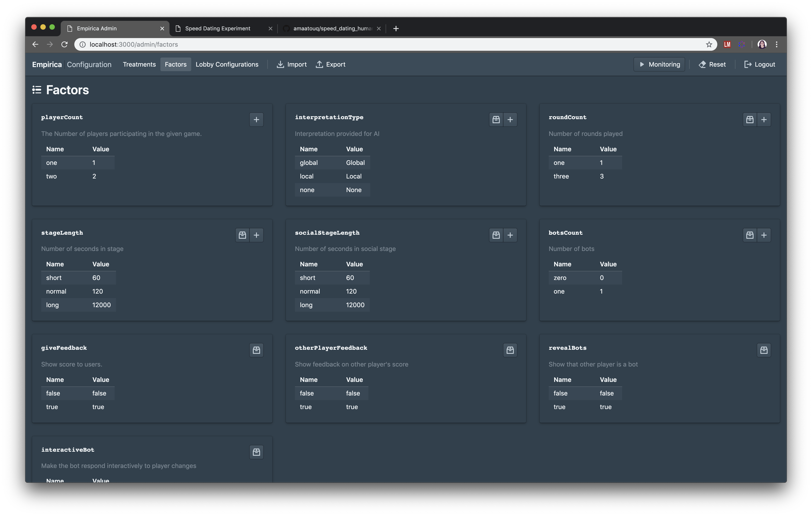Switch to Speed Dating Experiment browser tab
Viewport: 812px width, 516px height.
[x=218, y=28]
